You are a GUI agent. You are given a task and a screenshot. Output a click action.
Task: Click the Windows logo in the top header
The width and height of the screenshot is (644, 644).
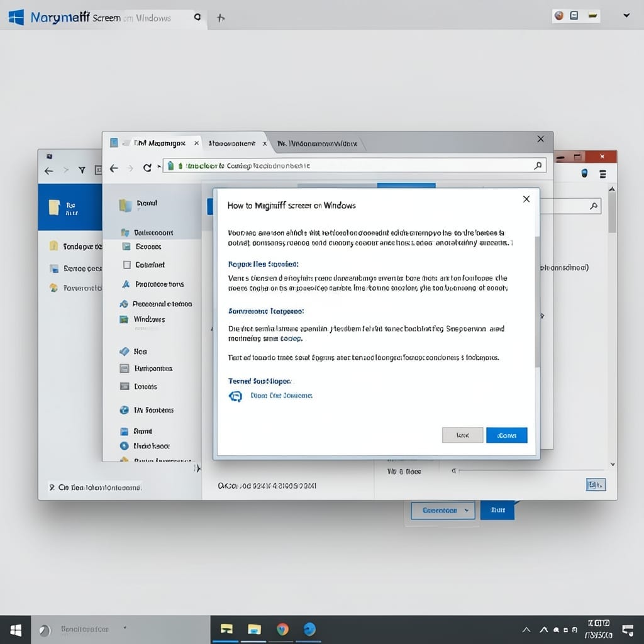(16, 17)
